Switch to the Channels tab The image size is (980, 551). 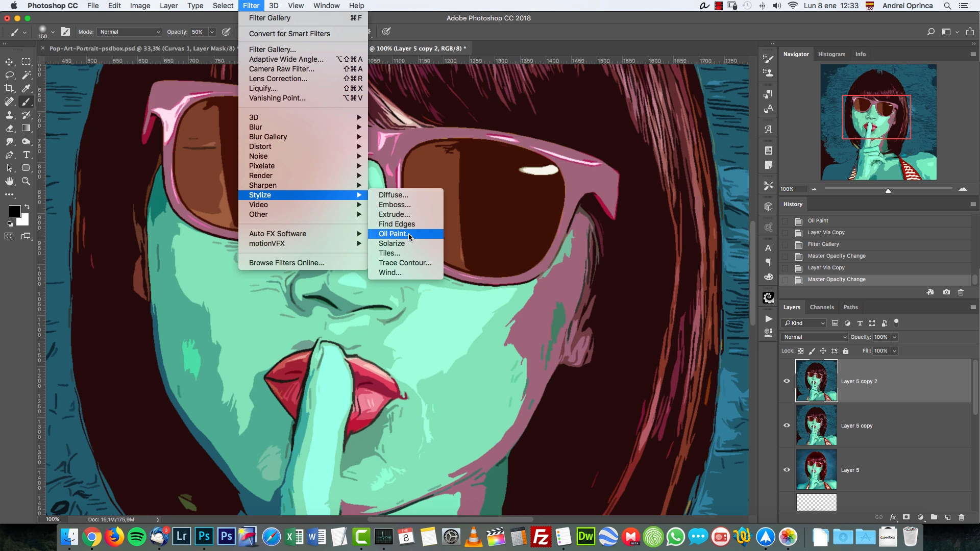[822, 307]
